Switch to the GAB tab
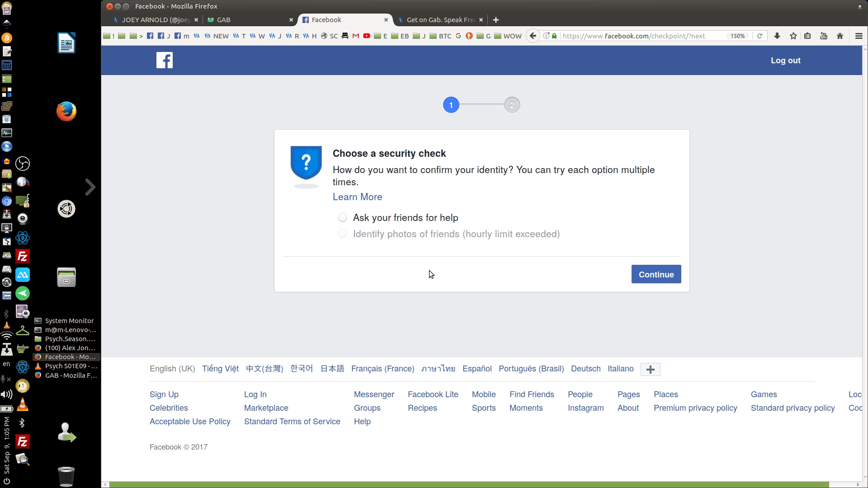 coord(250,20)
